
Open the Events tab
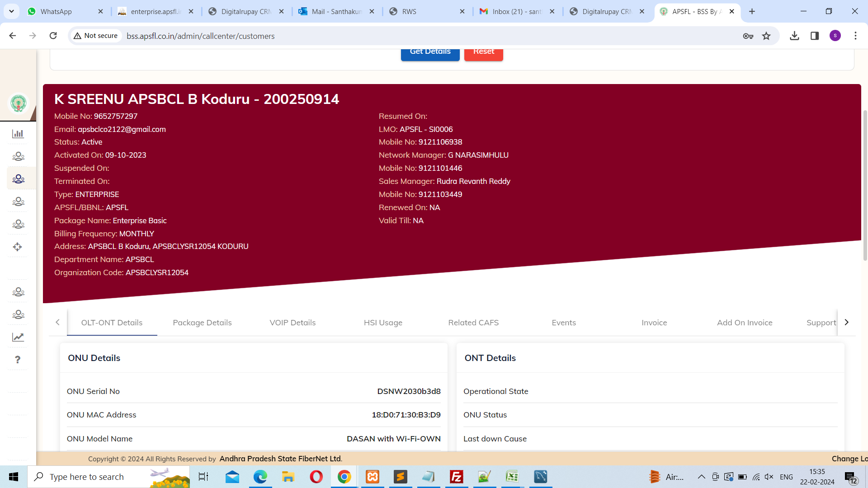pyautogui.click(x=564, y=323)
